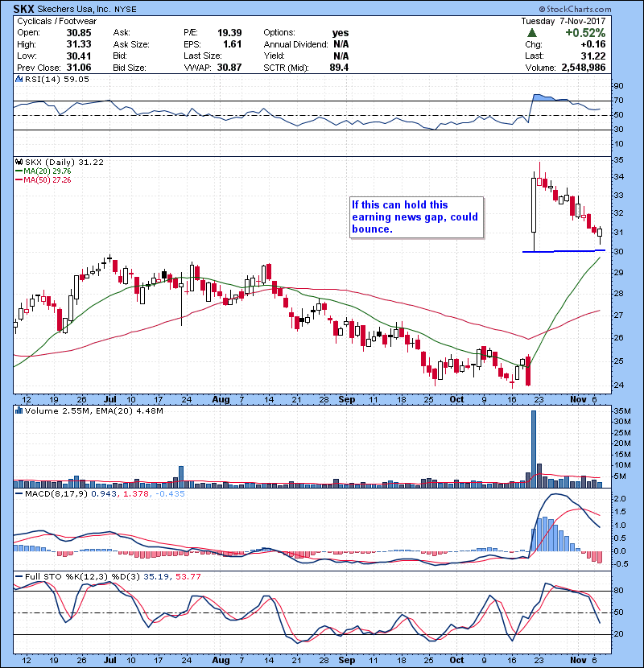Click the date Tuesday 7-Nov-2017
This screenshot has width=644, height=668.
563,21
